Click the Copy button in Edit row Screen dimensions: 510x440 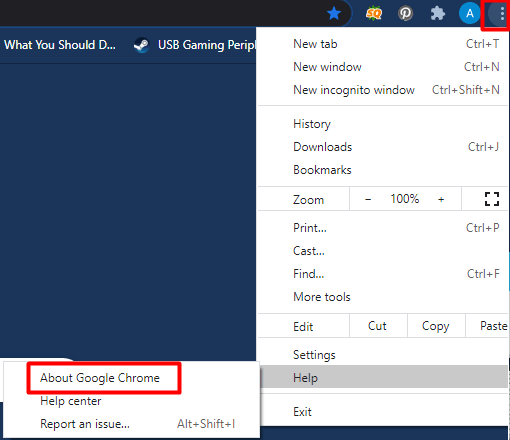click(436, 326)
